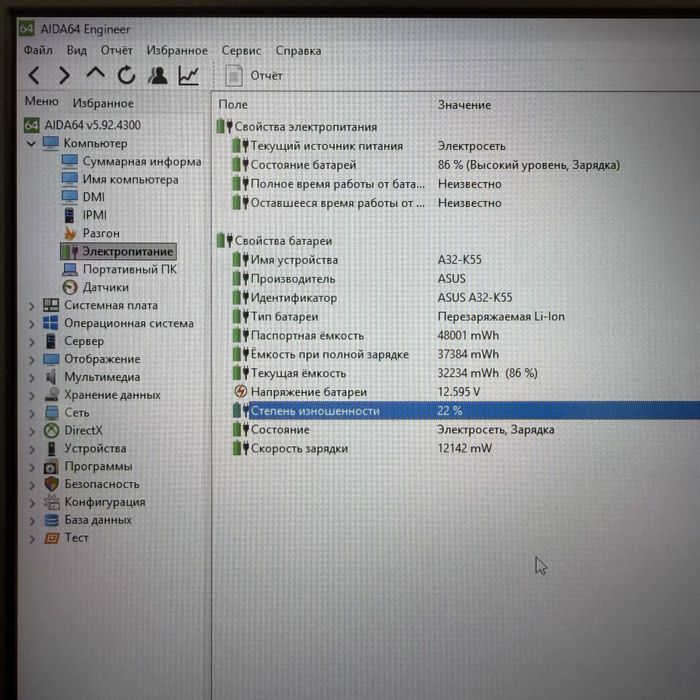Select the Скорость зарядки row
This screenshot has height=700, width=700.
click(465, 448)
